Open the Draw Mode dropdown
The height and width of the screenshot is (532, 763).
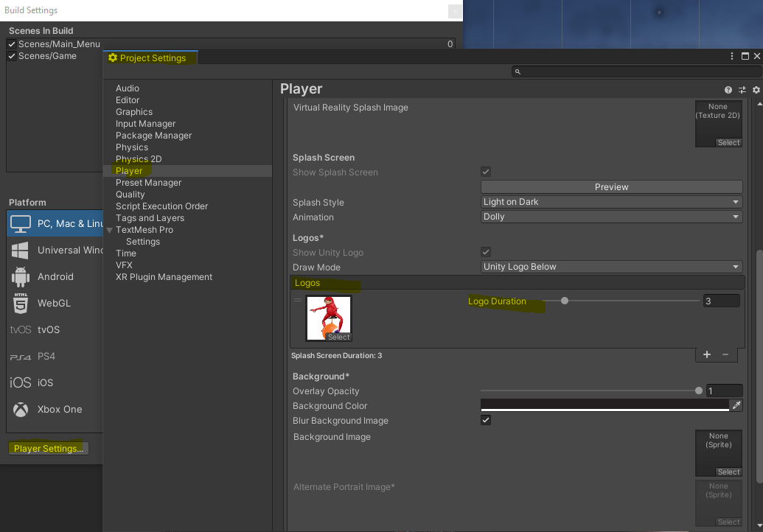tap(612, 267)
